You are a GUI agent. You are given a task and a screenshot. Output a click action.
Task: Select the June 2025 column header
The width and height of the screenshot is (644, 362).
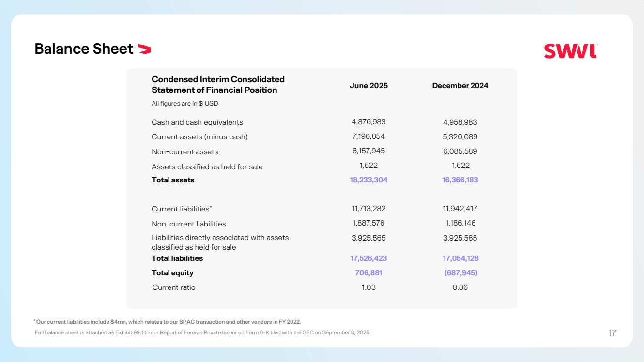(x=368, y=86)
